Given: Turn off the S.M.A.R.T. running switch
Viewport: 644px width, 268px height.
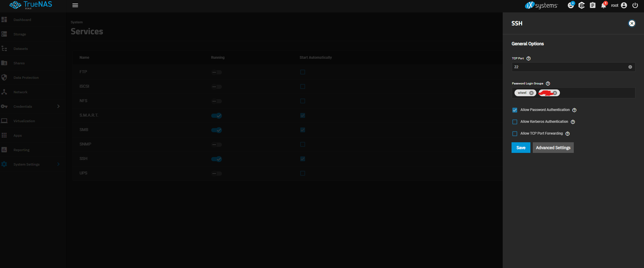Looking at the screenshot, I should (x=217, y=116).
